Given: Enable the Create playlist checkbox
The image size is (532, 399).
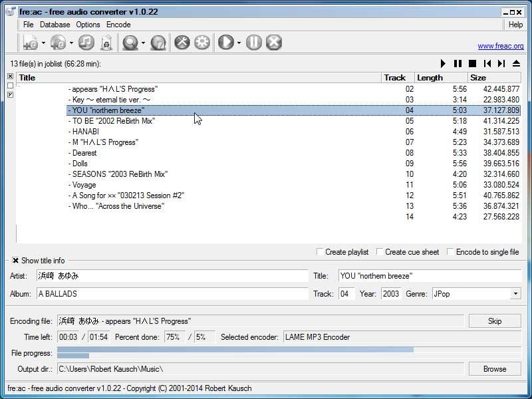Looking at the screenshot, I should [320, 252].
